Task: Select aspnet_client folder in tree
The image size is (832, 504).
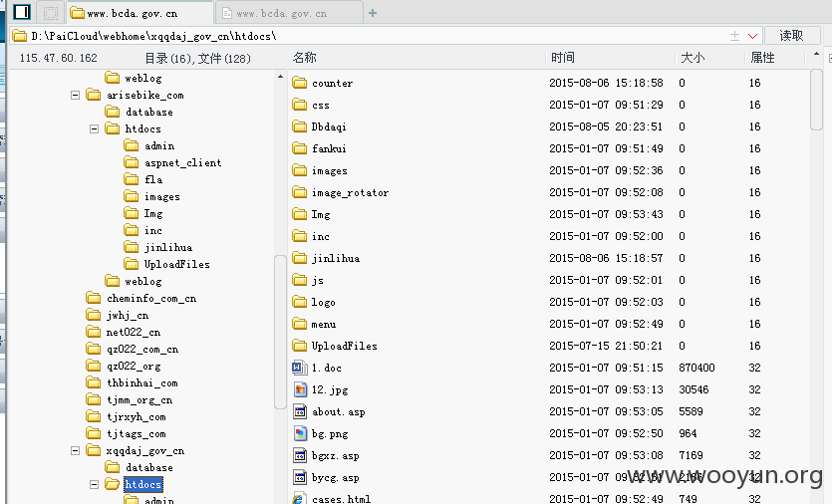Action: click(x=183, y=163)
